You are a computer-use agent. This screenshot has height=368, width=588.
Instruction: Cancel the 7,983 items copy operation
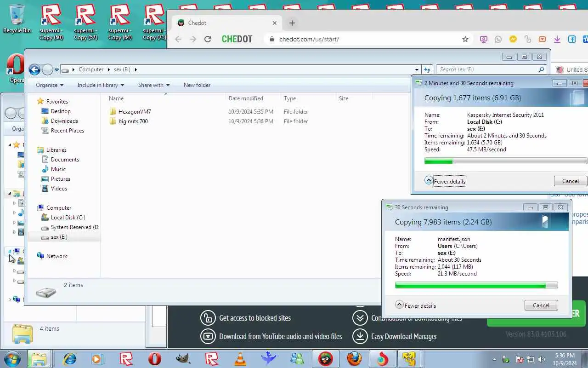click(x=541, y=305)
